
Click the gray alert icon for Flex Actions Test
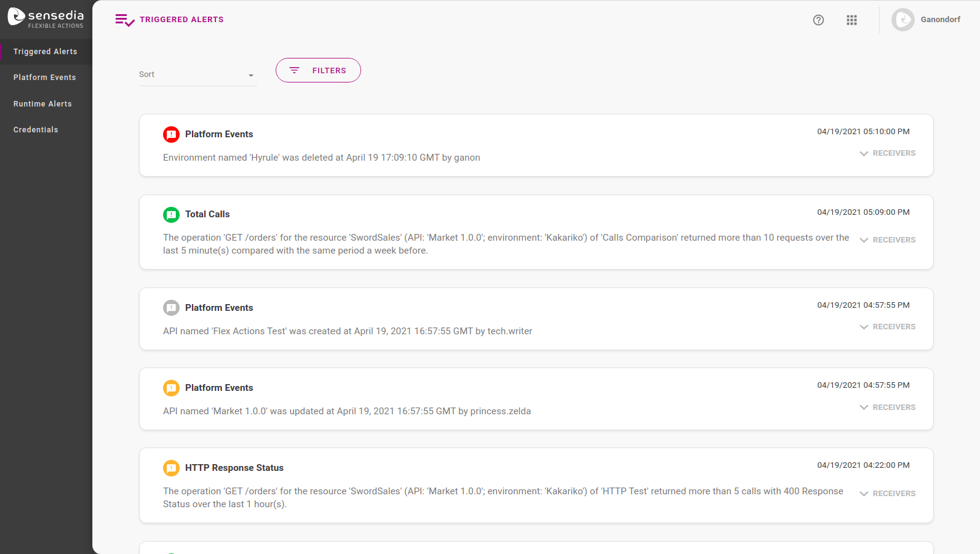(171, 308)
